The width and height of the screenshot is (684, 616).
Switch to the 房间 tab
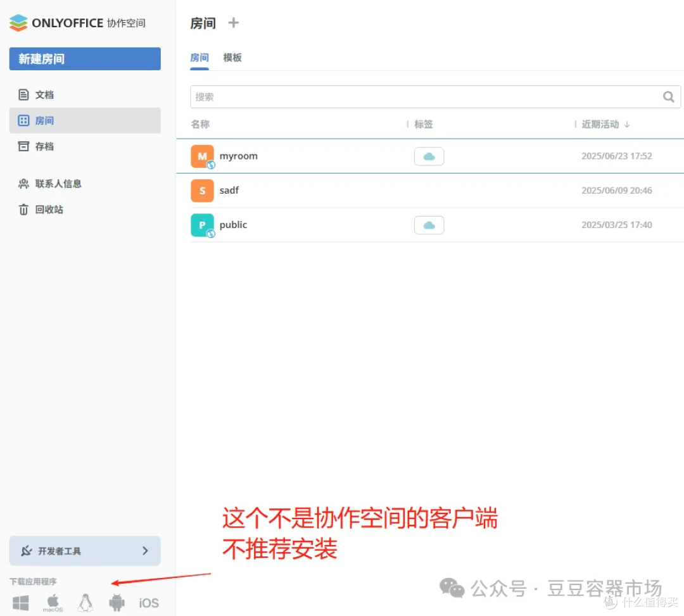point(199,58)
